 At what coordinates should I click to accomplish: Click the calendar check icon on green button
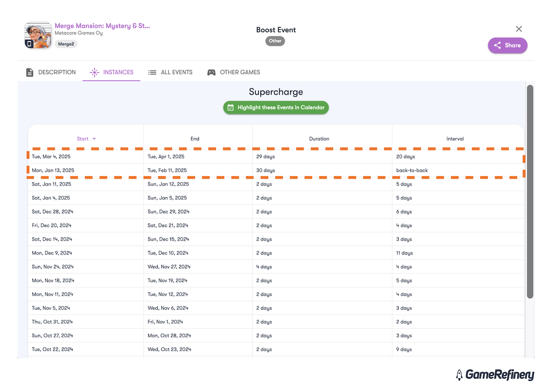(x=231, y=108)
